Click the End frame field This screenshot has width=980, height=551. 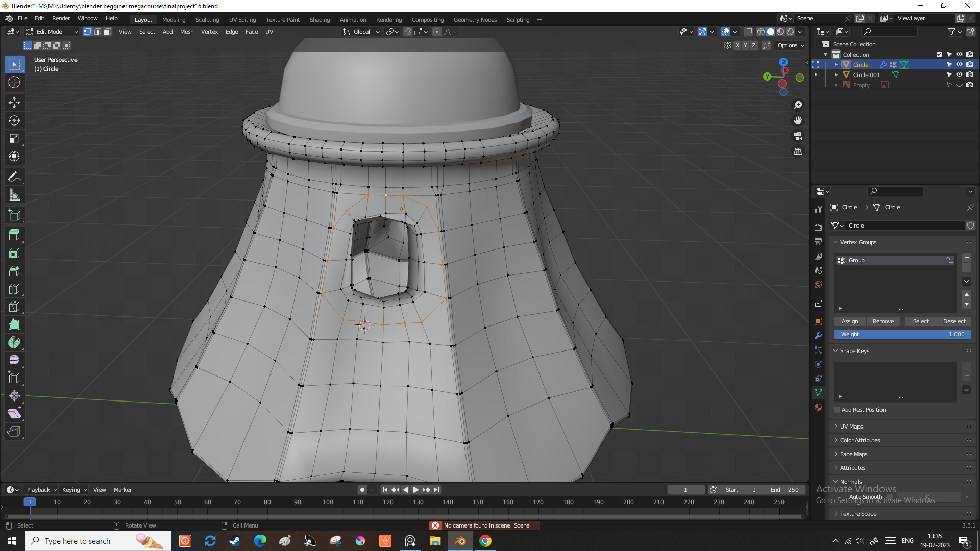coord(785,490)
